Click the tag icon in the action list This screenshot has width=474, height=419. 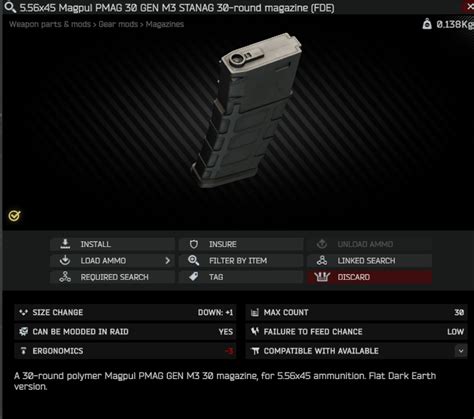[x=194, y=277]
